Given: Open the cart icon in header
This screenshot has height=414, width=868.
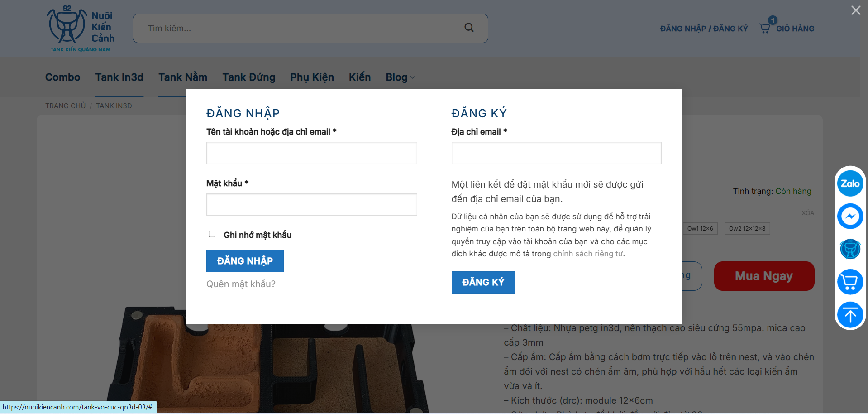Looking at the screenshot, I should [765, 28].
